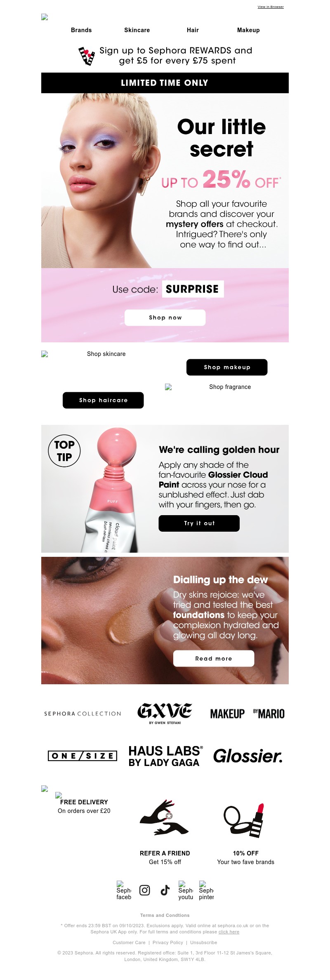The image size is (330, 980).
Task: Select the Makeup navigation item
Action: pos(248,30)
